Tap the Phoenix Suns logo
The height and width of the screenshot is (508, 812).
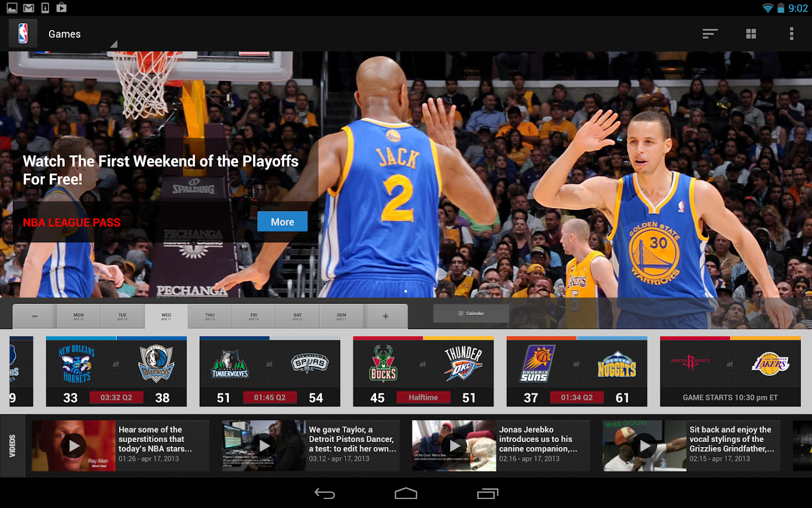(x=537, y=364)
